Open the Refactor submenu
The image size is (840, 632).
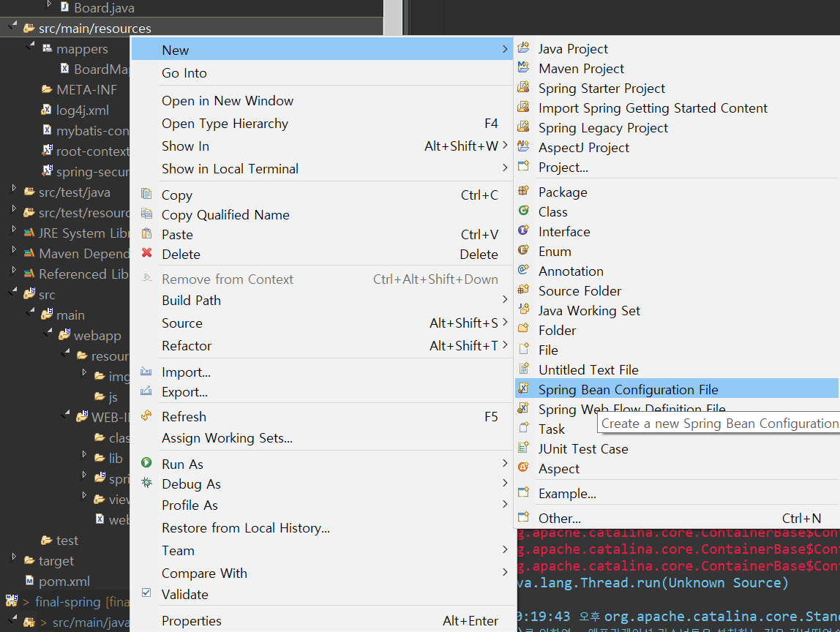322,346
